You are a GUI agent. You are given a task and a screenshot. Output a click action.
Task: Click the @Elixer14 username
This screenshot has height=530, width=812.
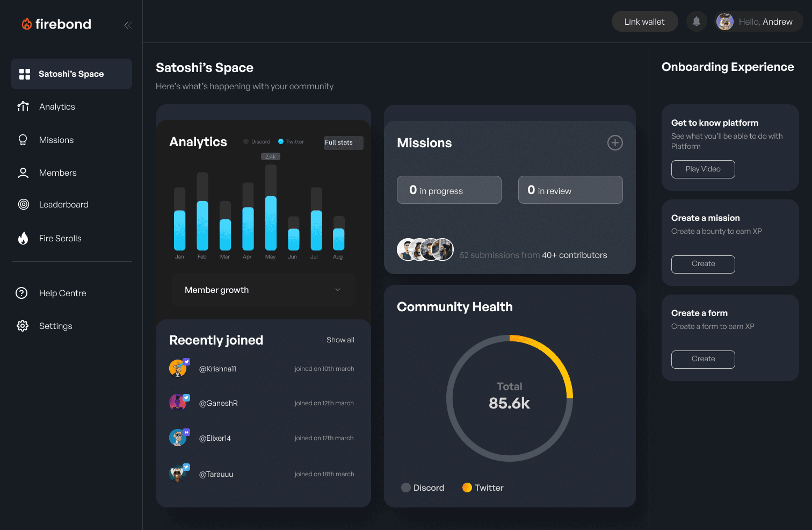pyautogui.click(x=215, y=438)
